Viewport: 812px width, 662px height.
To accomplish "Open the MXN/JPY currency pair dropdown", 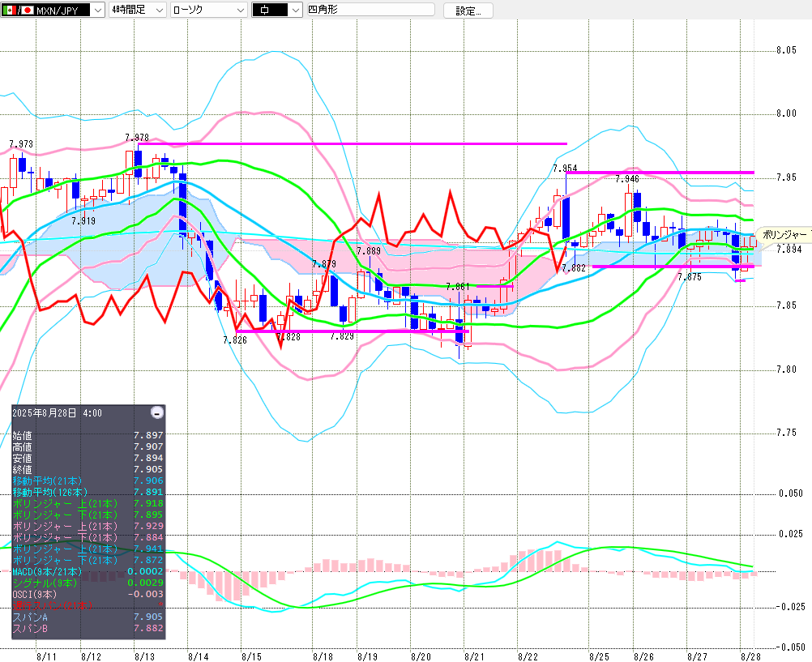I will tap(53, 10).
